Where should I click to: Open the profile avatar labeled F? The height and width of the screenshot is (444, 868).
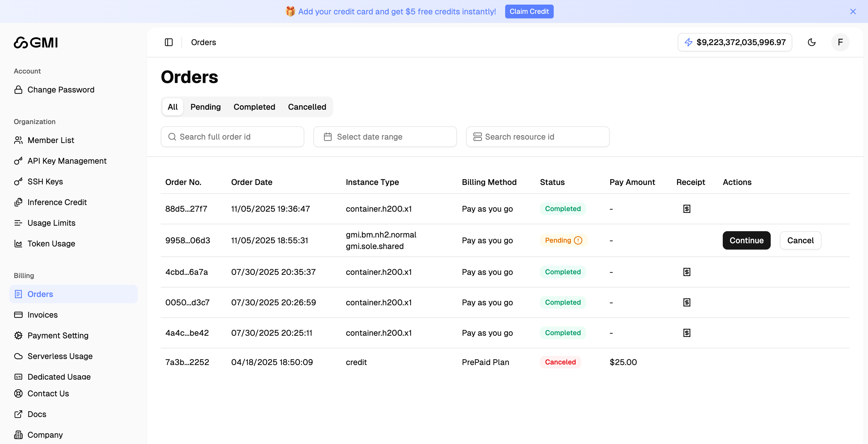tap(840, 42)
